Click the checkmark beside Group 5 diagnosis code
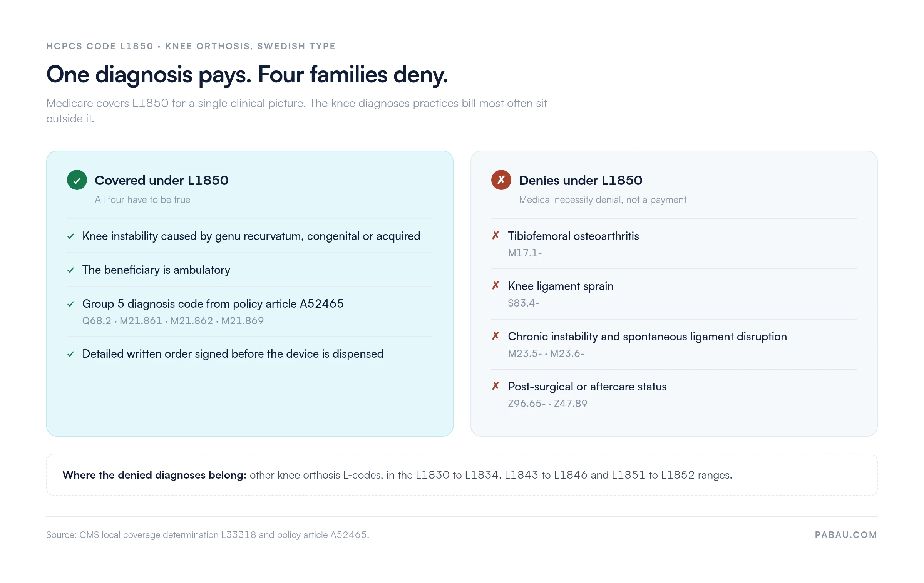 71,304
